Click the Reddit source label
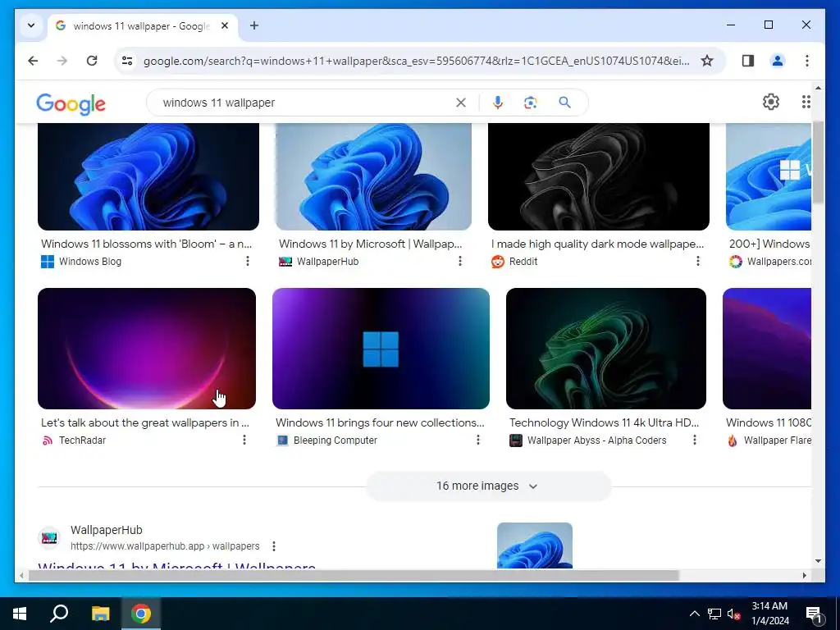 pyautogui.click(x=523, y=262)
